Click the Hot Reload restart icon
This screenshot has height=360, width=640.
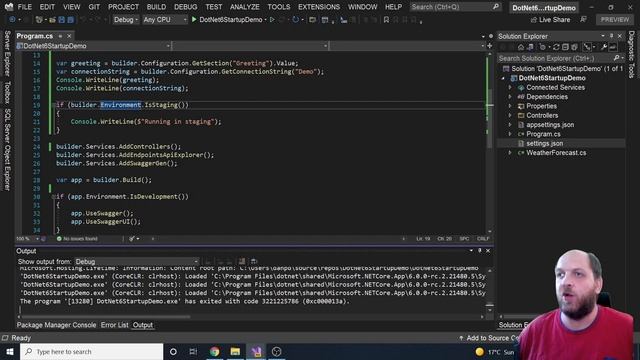296,20
